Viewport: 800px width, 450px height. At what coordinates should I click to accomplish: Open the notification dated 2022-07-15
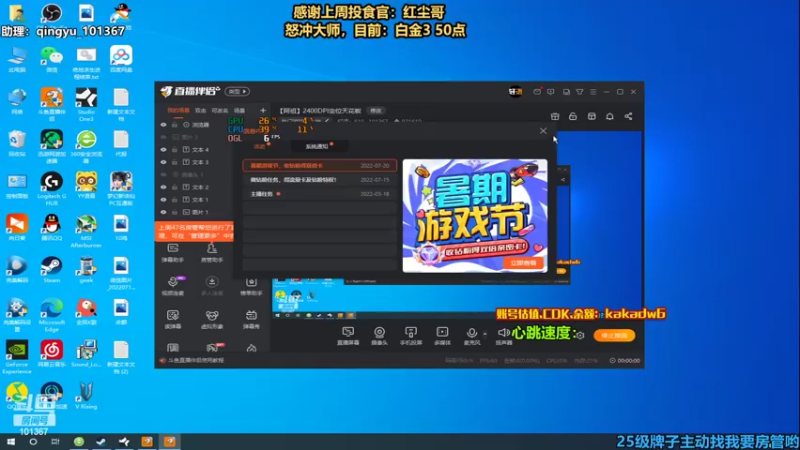tap(319, 180)
